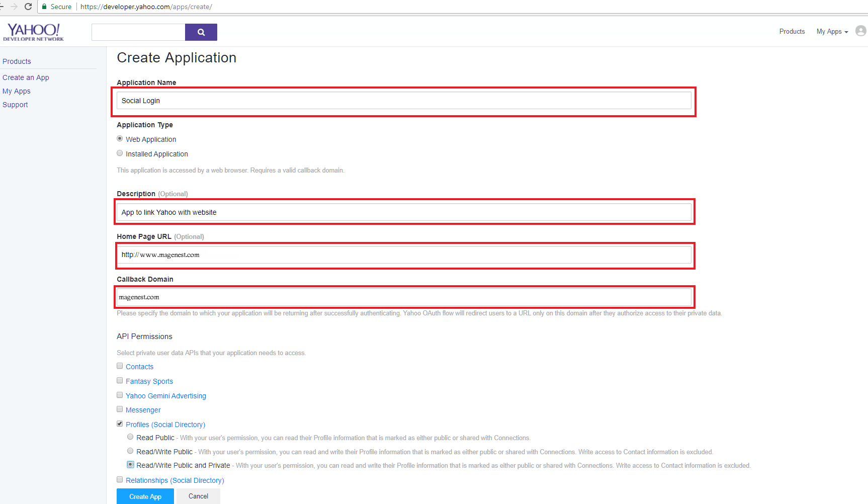Select Read/Write Public and Private radio
Image resolution: width=868 pixels, height=504 pixels.
click(130, 465)
